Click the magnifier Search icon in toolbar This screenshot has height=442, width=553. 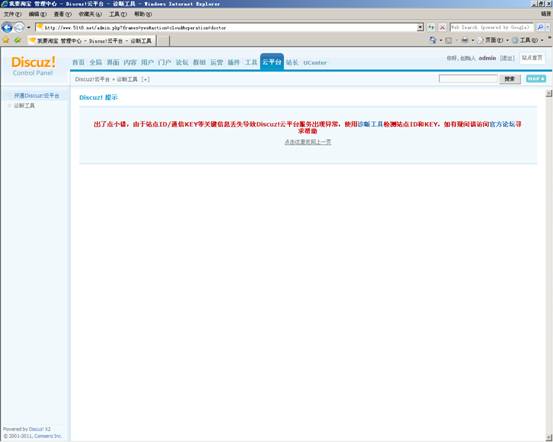pos(540,27)
